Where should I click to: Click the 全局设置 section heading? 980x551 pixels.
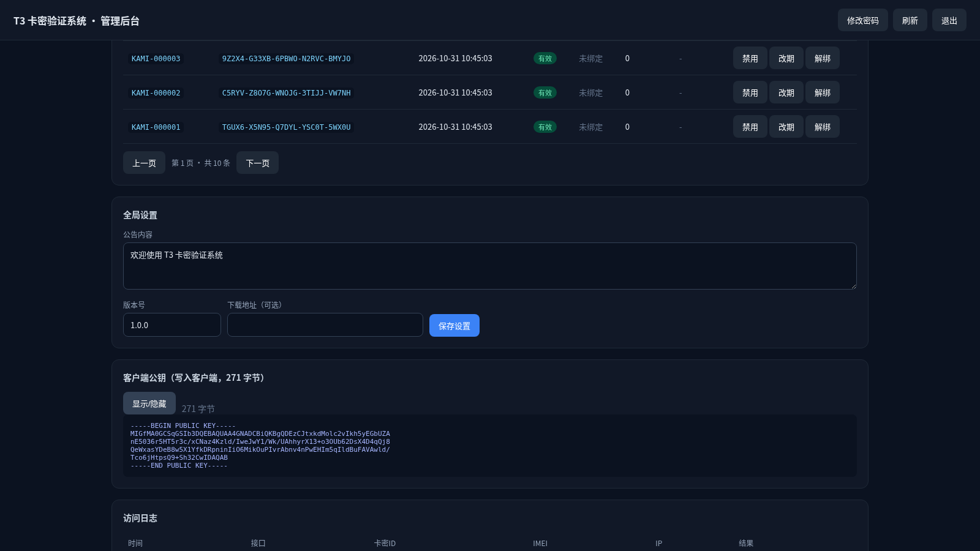pyautogui.click(x=140, y=215)
